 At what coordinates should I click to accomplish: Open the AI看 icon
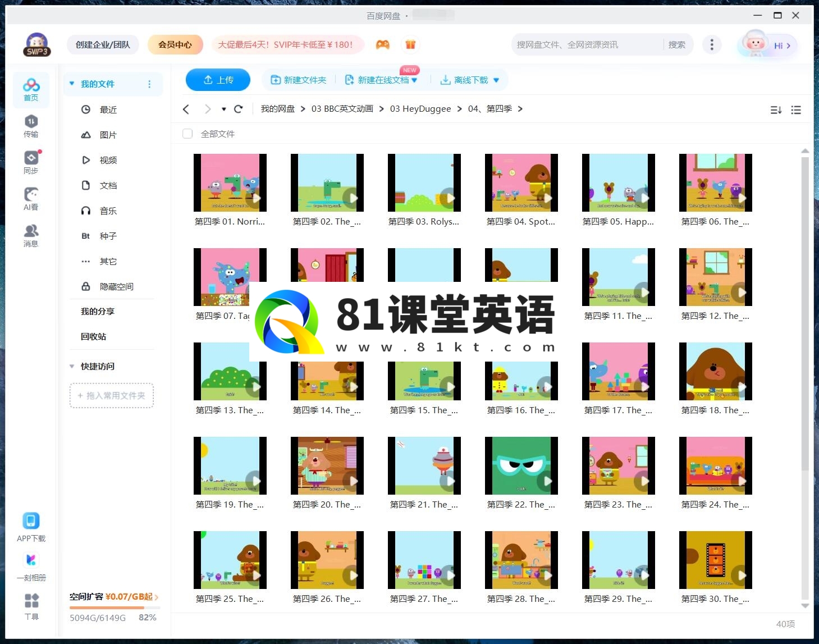(x=31, y=199)
